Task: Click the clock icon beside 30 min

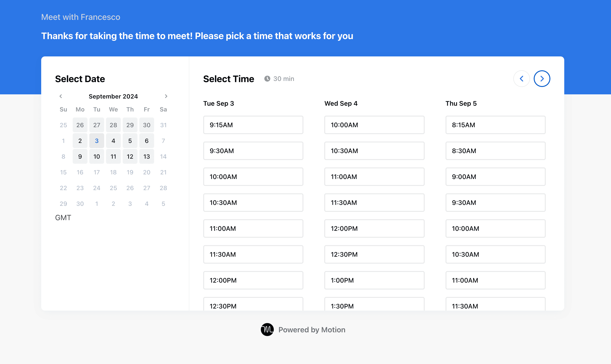Action: point(267,78)
